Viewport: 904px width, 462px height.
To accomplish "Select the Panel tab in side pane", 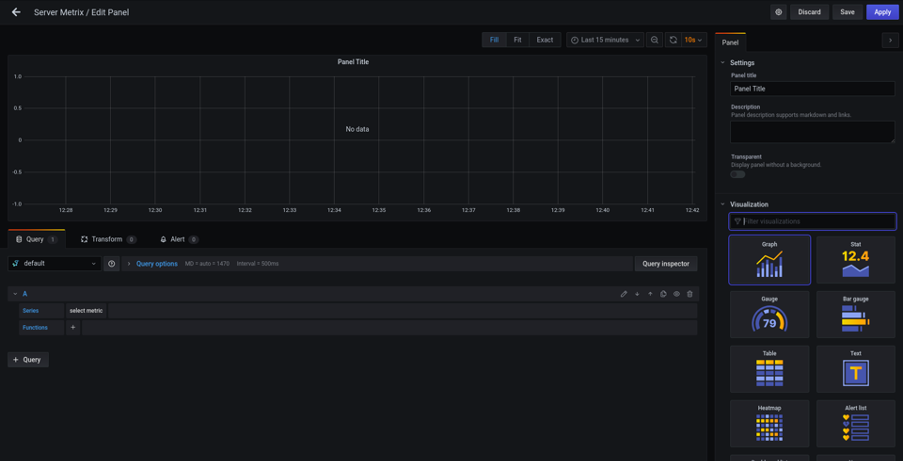I will (730, 43).
